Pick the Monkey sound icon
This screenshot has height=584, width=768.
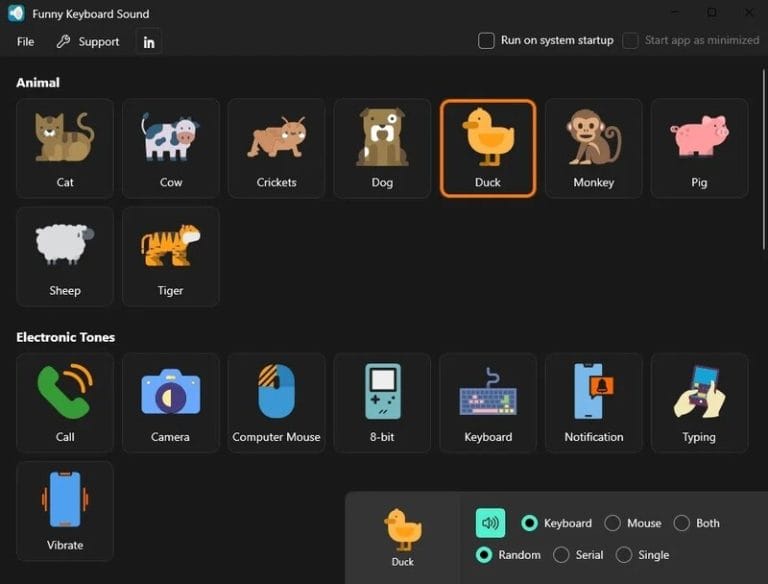click(594, 147)
